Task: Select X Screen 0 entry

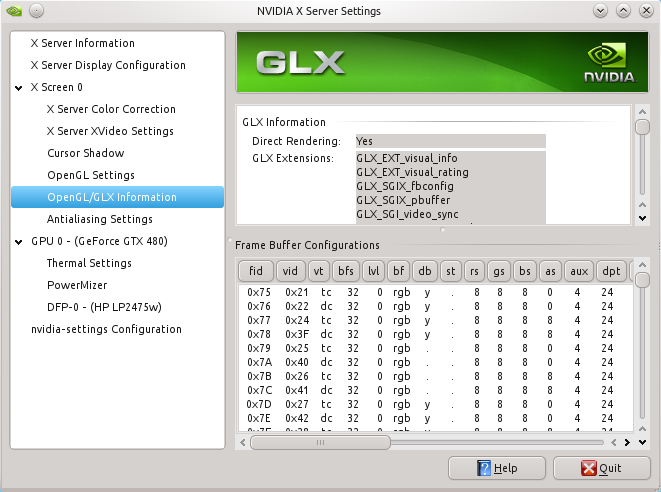Action: tap(56, 87)
